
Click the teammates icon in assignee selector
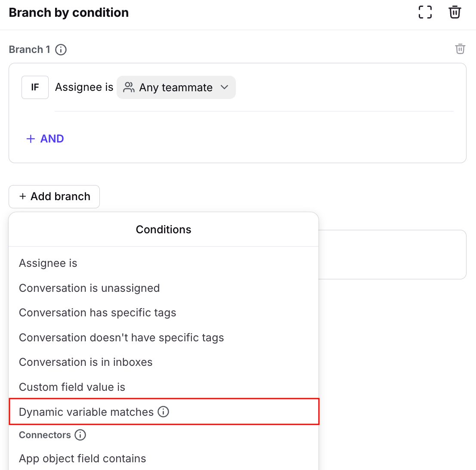point(128,87)
